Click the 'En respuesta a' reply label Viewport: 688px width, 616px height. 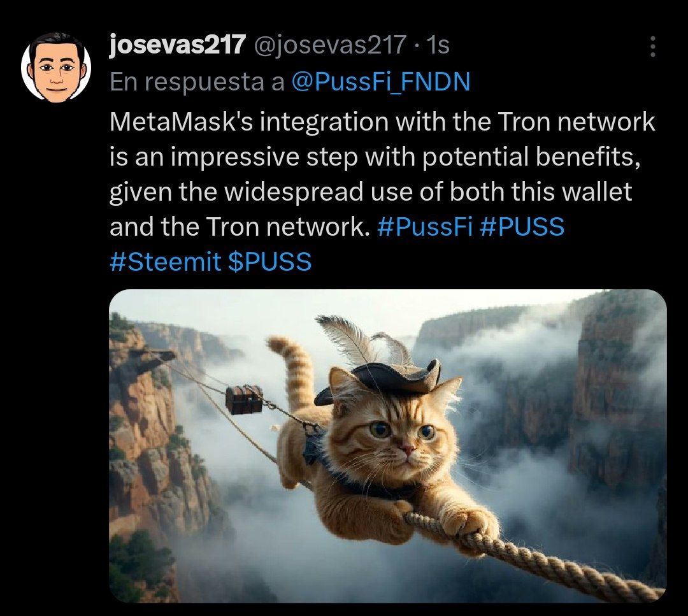[197, 82]
